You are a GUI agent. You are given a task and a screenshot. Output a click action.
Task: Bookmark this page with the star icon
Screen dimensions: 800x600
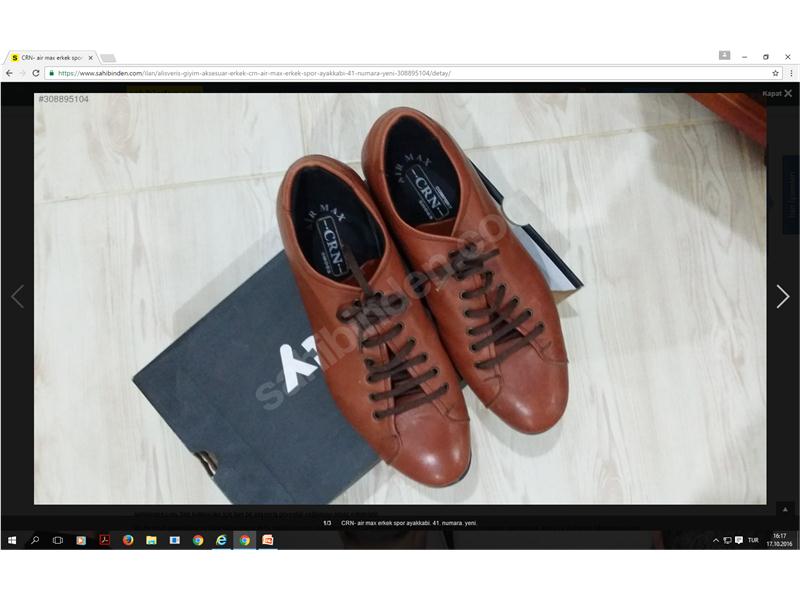(x=775, y=73)
